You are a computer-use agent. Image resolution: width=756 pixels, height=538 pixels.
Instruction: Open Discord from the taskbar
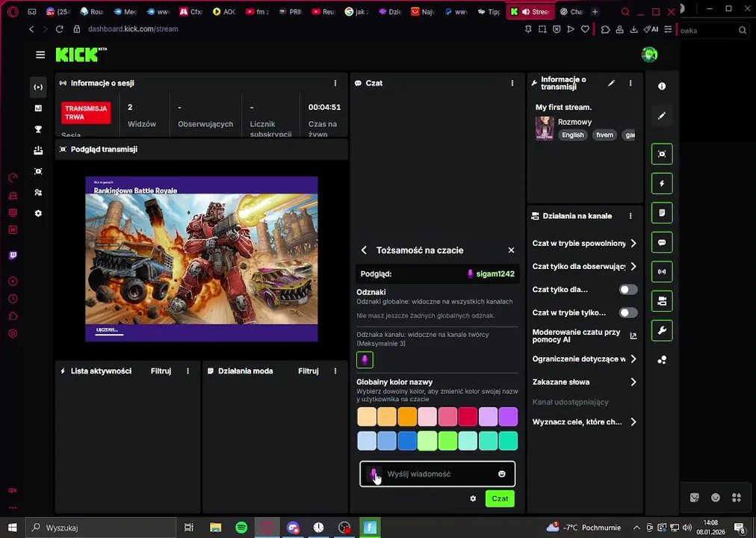coord(293,528)
